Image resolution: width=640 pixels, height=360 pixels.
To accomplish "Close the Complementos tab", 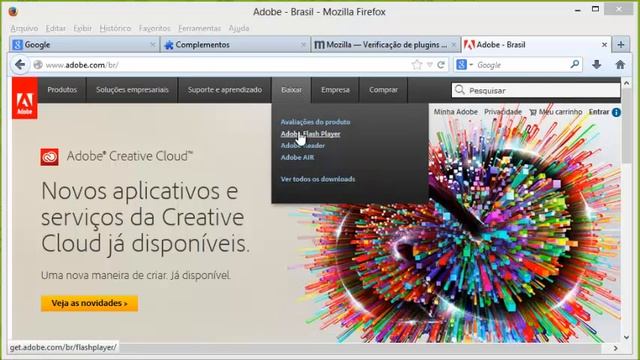I will coord(303,44).
